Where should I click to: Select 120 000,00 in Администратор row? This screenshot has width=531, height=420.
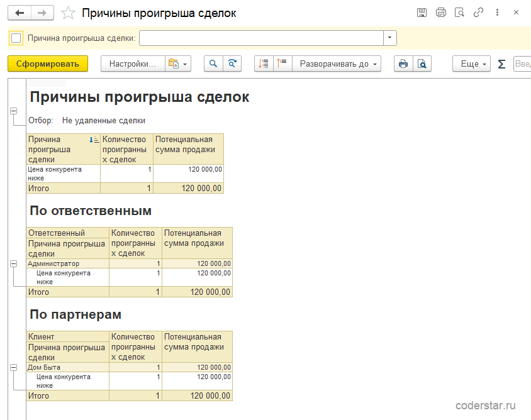coord(197,263)
